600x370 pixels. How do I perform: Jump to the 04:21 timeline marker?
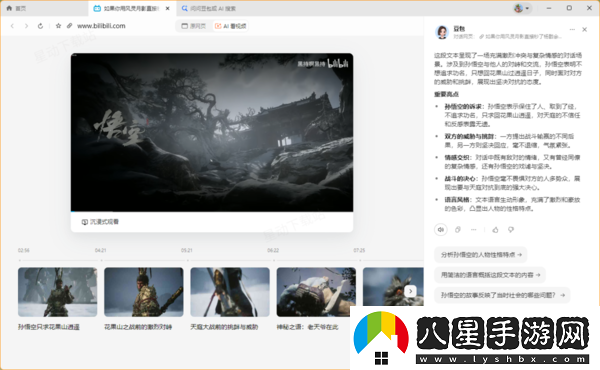tap(100, 250)
